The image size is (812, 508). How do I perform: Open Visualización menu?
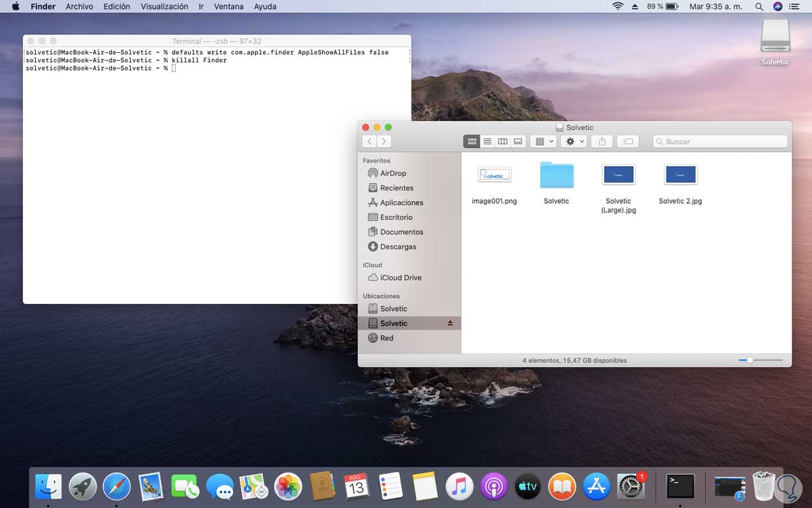tap(164, 6)
